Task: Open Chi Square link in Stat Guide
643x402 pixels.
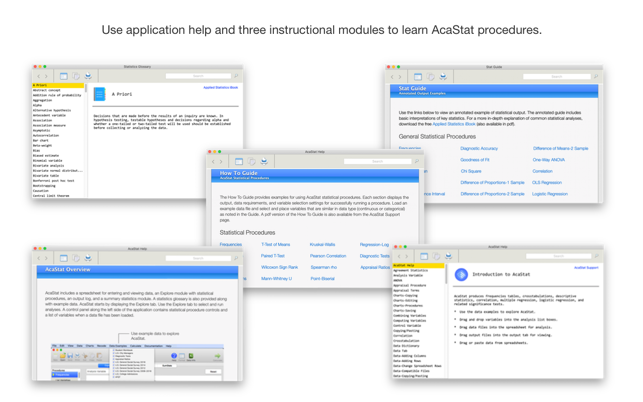Action: pos(471,171)
